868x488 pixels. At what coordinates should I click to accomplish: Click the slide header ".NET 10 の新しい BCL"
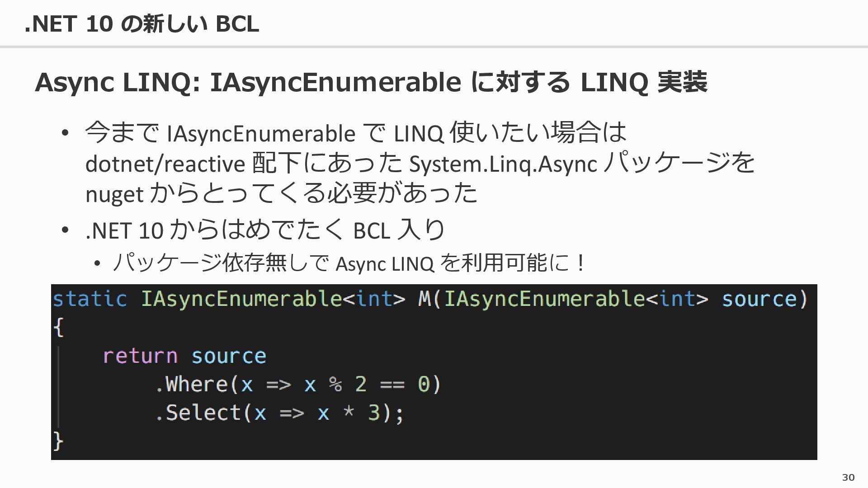click(x=142, y=23)
